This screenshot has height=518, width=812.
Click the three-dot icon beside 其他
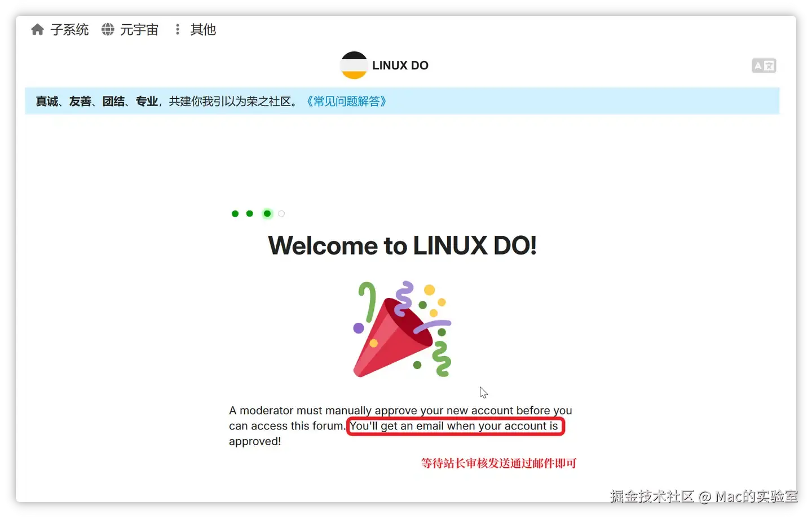(178, 29)
